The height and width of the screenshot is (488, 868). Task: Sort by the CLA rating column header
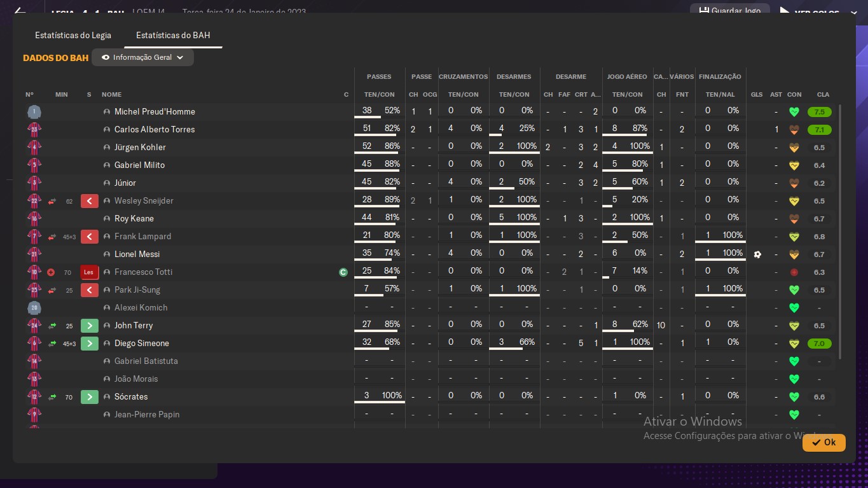pos(823,95)
